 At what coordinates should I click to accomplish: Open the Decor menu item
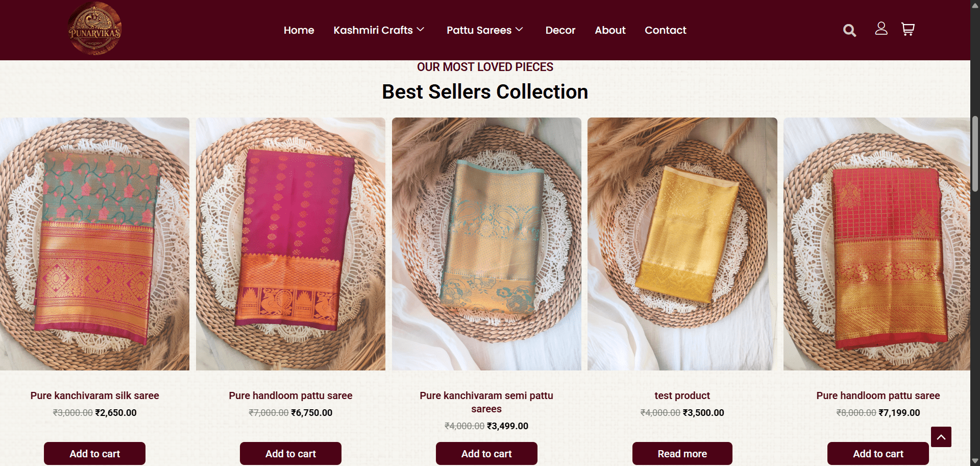click(x=560, y=30)
